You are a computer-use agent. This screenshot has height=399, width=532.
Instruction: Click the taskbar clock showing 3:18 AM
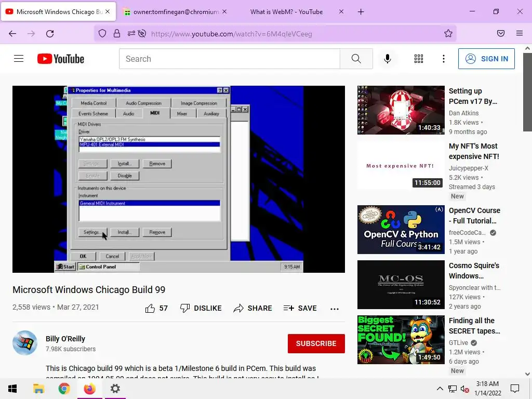(x=487, y=389)
